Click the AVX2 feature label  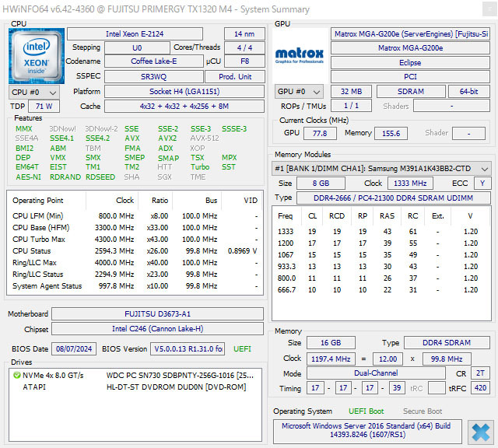tap(167, 138)
